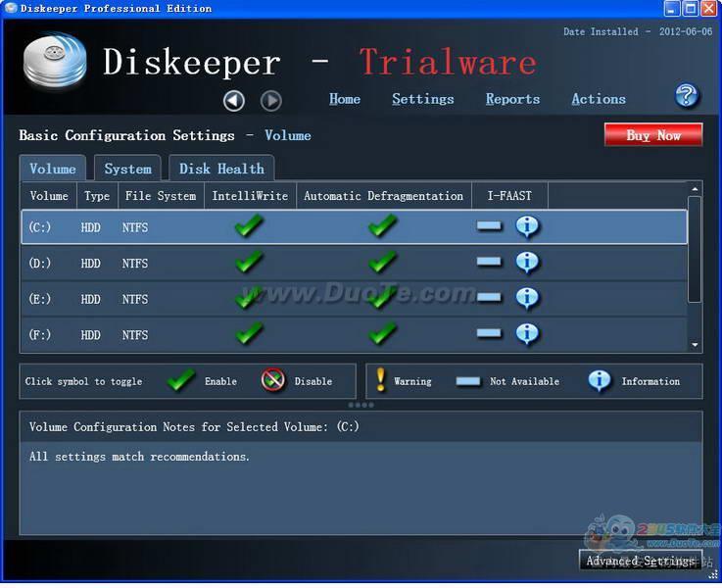This screenshot has height=588, width=722.
Task: Maximize the Diskeeper window
Action: (690, 8)
